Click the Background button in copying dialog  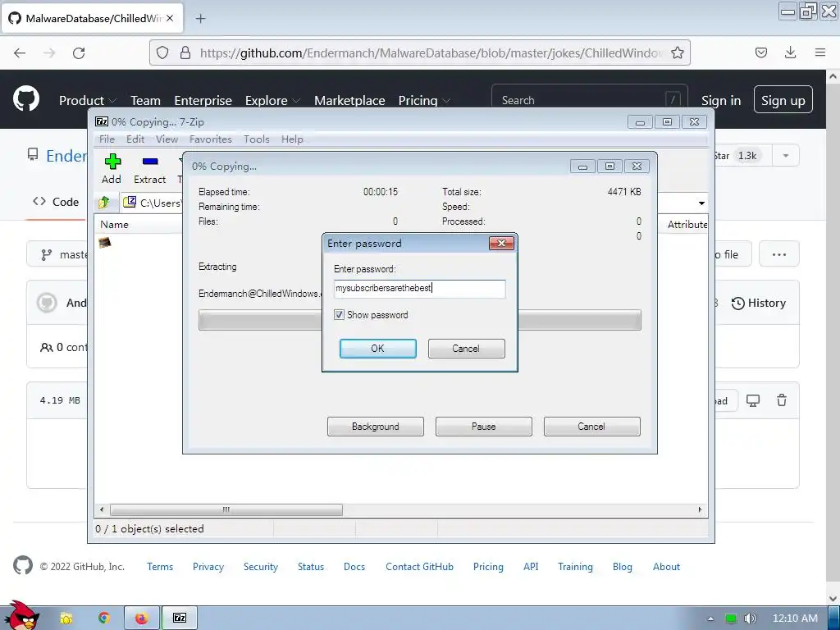[376, 427]
